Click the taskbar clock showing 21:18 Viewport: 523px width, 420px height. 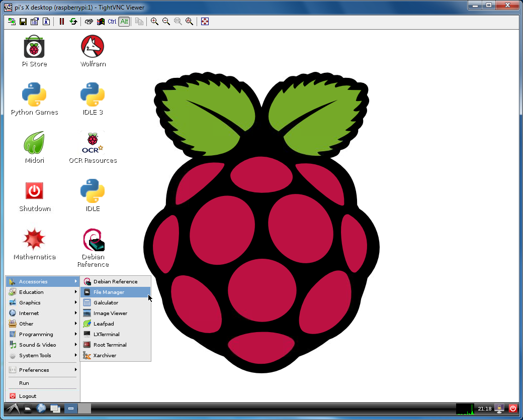point(485,408)
